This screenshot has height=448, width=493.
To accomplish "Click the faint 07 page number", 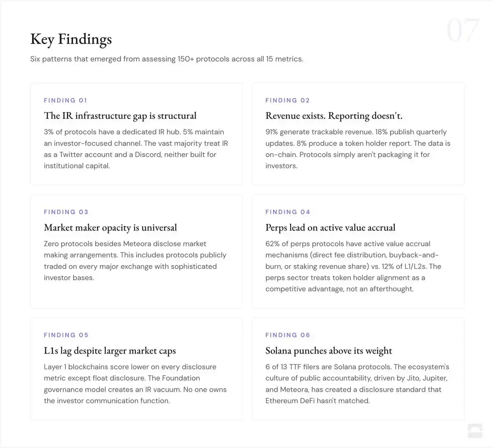I will pos(463,30).
